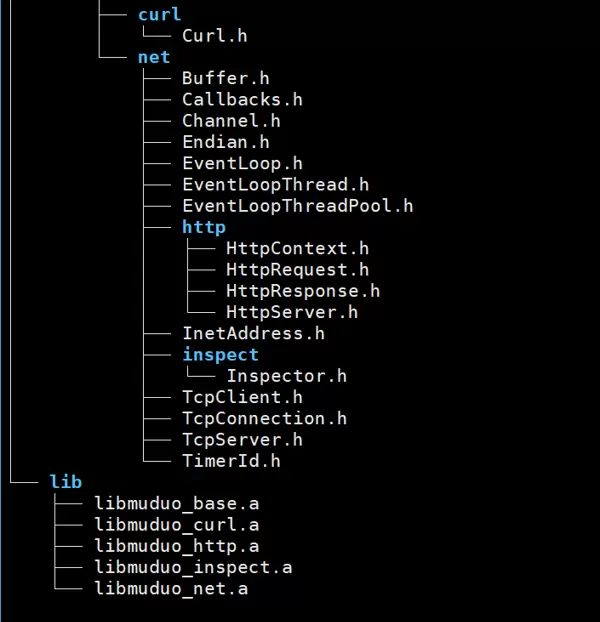This screenshot has height=622, width=600.
Task: Click the curl directory name
Action: click(x=159, y=15)
